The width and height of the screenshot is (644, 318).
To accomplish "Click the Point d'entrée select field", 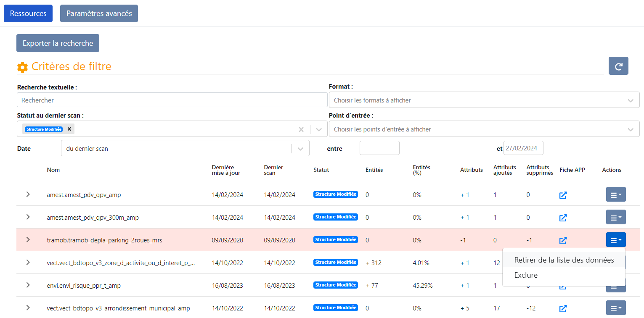I will [484, 129].
